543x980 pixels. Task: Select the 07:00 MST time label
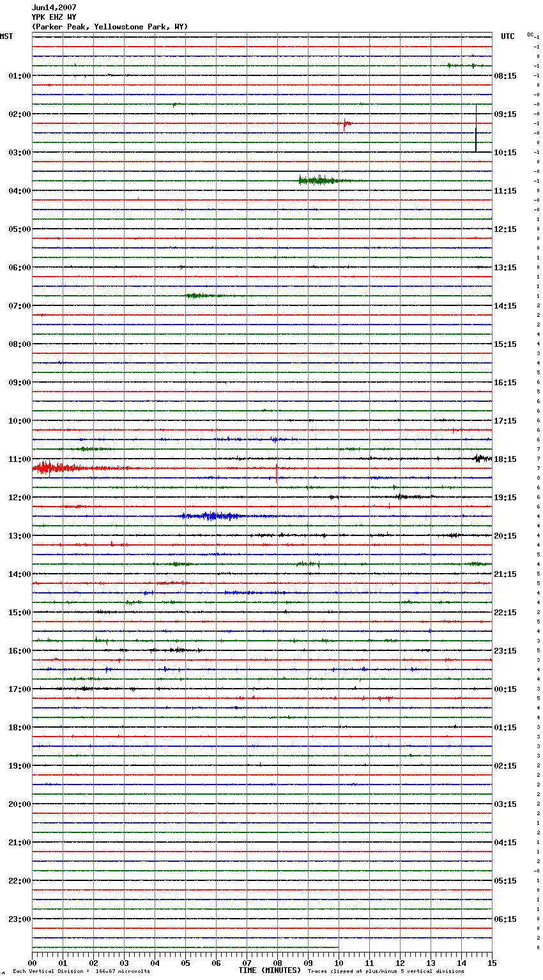point(20,306)
